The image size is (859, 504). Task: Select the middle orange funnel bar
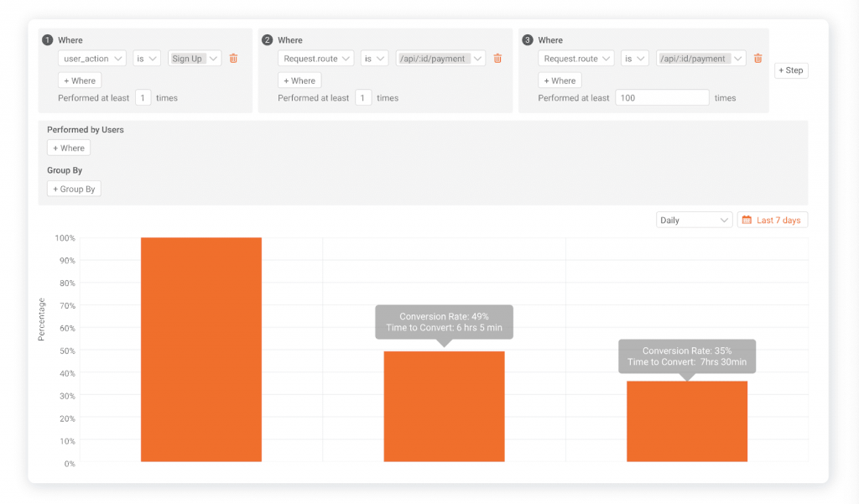point(444,407)
